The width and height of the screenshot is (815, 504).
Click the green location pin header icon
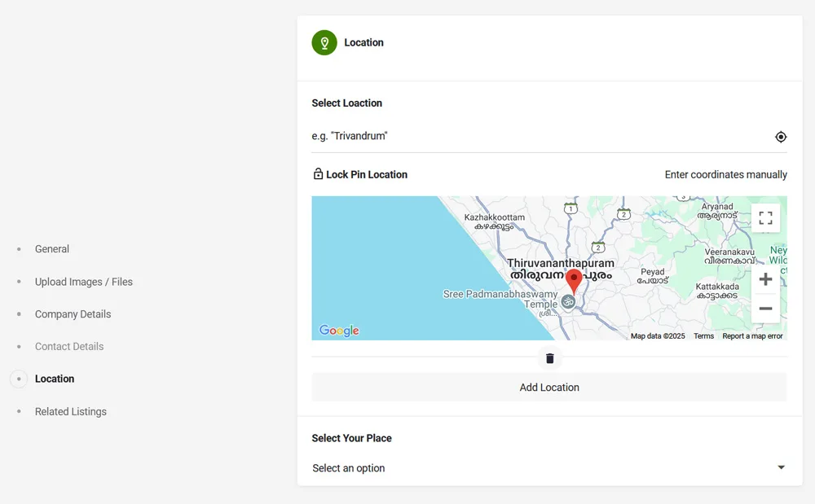pos(324,42)
